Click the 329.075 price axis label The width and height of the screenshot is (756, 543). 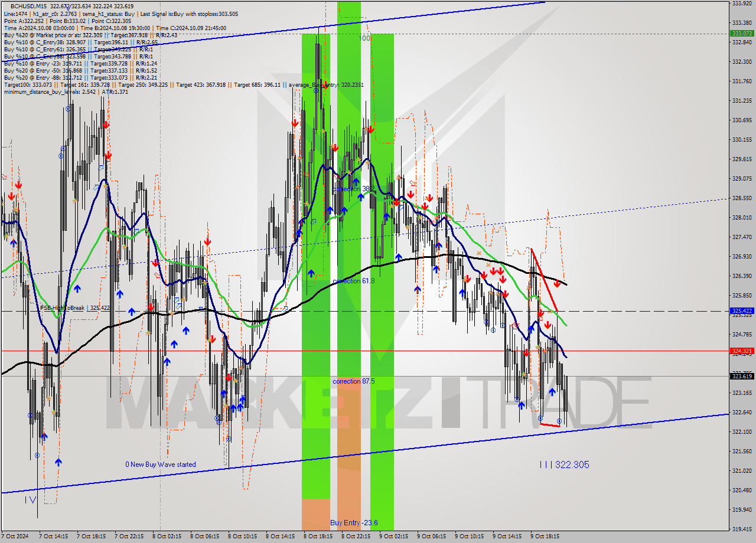(741, 178)
